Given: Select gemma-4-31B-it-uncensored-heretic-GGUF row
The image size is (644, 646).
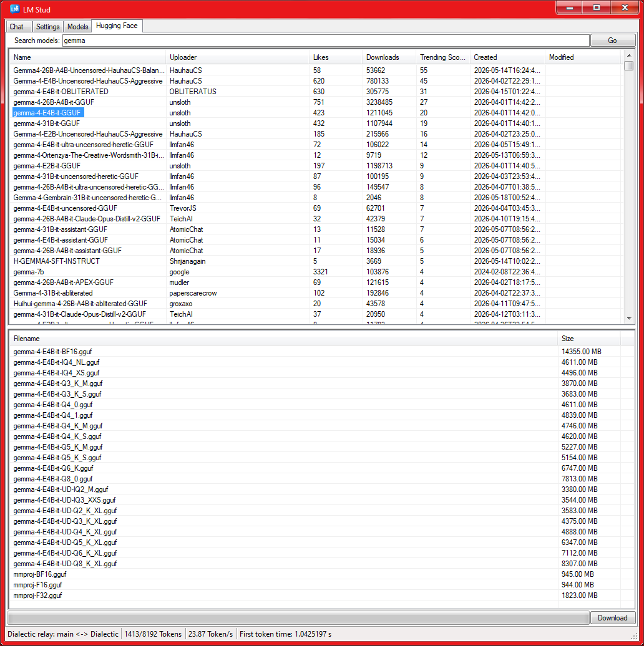Looking at the screenshot, I should click(315, 176).
